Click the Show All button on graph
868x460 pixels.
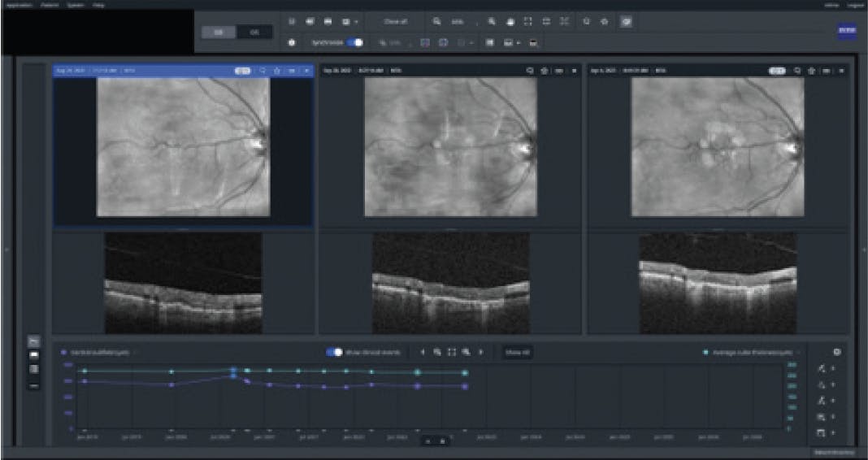pyautogui.click(x=517, y=352)
